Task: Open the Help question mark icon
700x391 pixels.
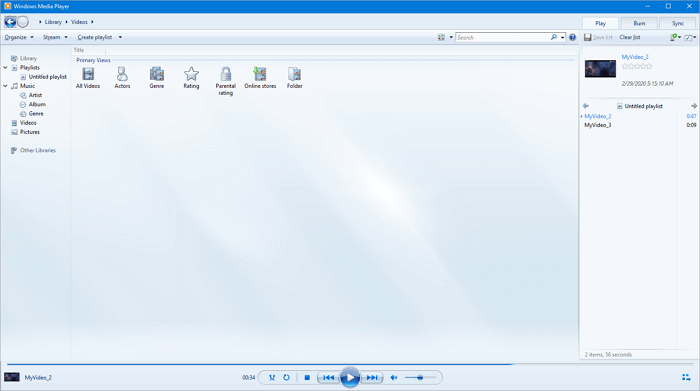Action: pyautogui.click(x=572, y=37)
